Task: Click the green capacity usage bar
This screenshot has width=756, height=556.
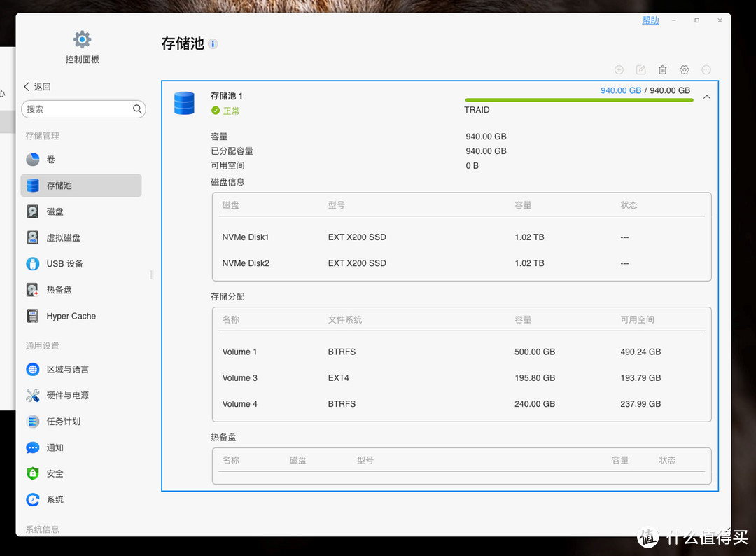Action: click(579, 99)
